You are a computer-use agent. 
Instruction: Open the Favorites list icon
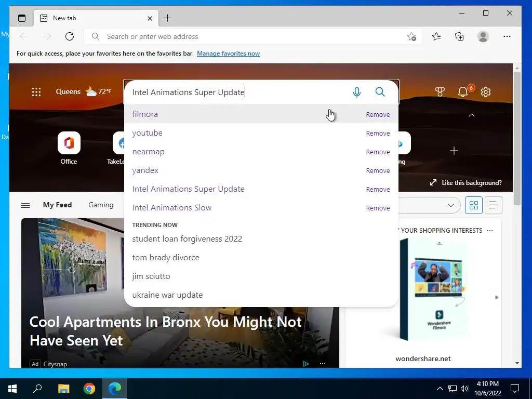pyautogui.click(x=436, y=36)
